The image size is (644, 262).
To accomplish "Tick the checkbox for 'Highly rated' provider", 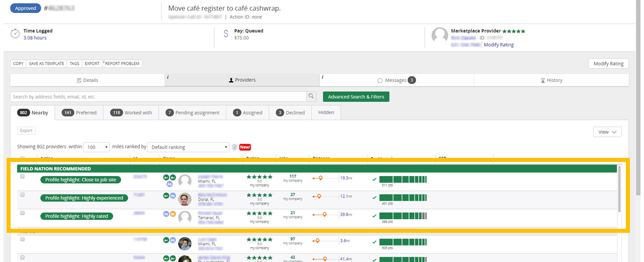I will coord(22,213).
